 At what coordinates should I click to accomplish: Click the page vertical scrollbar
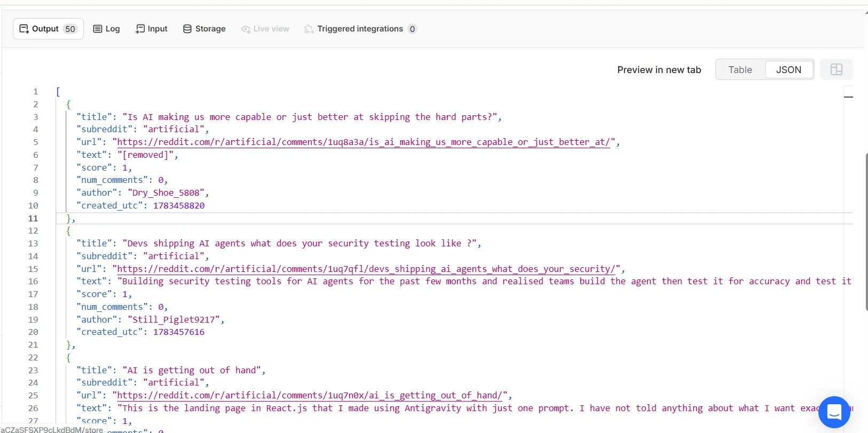[x=866, y=231]
